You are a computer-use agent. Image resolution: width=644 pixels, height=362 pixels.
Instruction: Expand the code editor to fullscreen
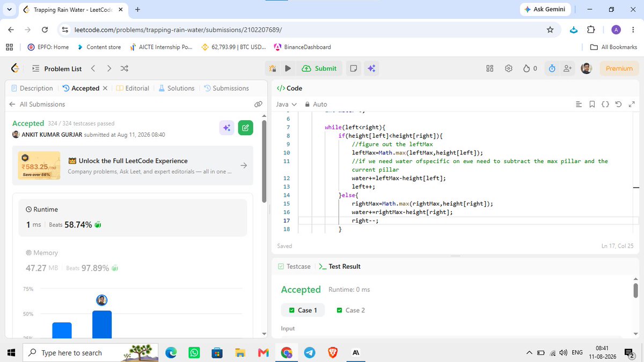point(631,104)
